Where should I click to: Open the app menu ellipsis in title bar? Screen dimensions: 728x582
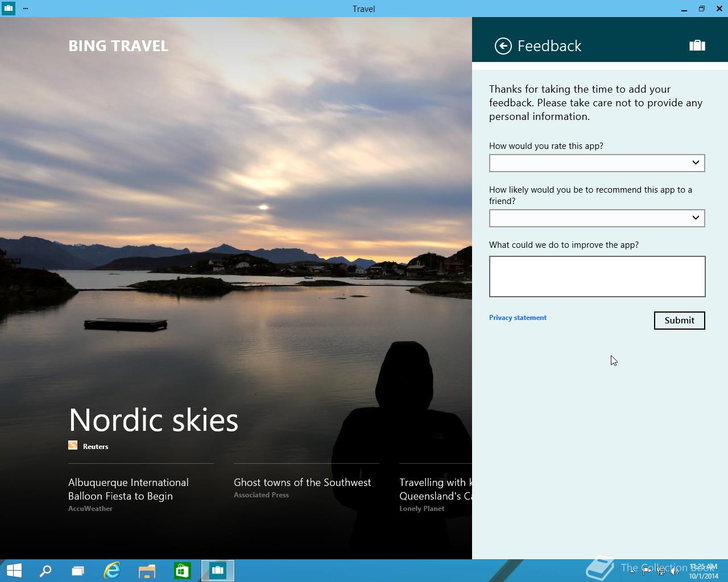point(26,9)
